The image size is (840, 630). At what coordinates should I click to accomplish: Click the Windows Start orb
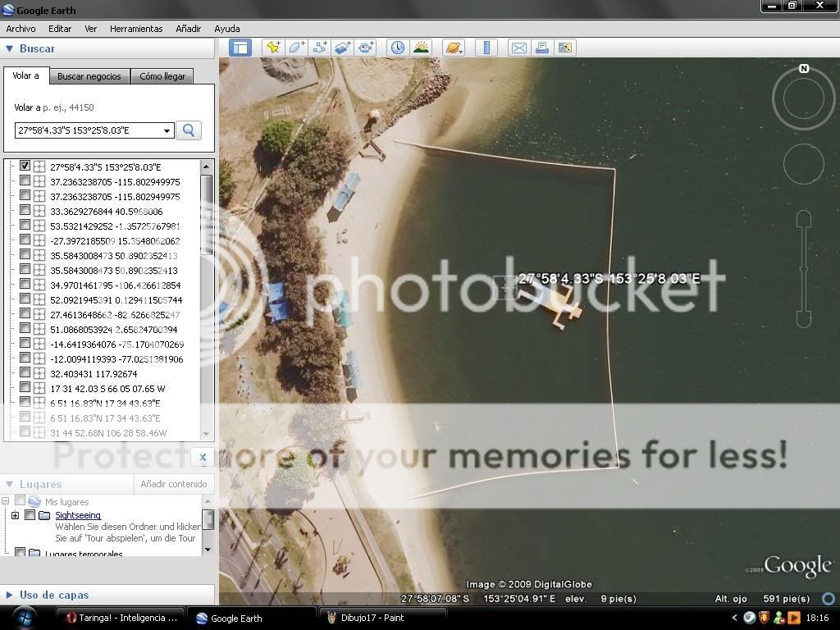24,617
